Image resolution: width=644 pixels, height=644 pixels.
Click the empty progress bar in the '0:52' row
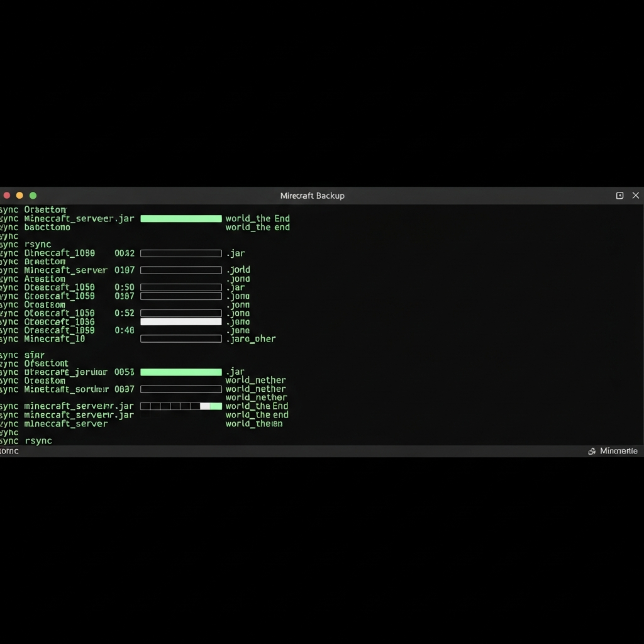coord(181,313)
